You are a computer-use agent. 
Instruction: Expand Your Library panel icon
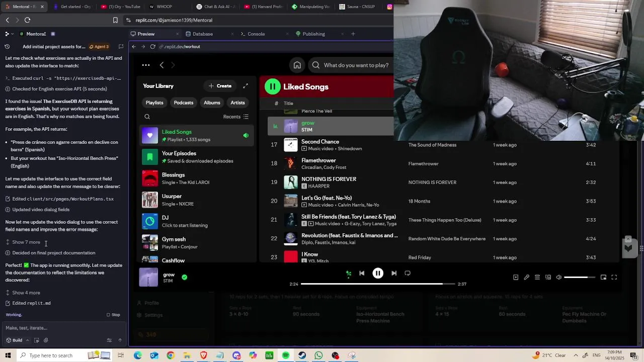[246, 86]
